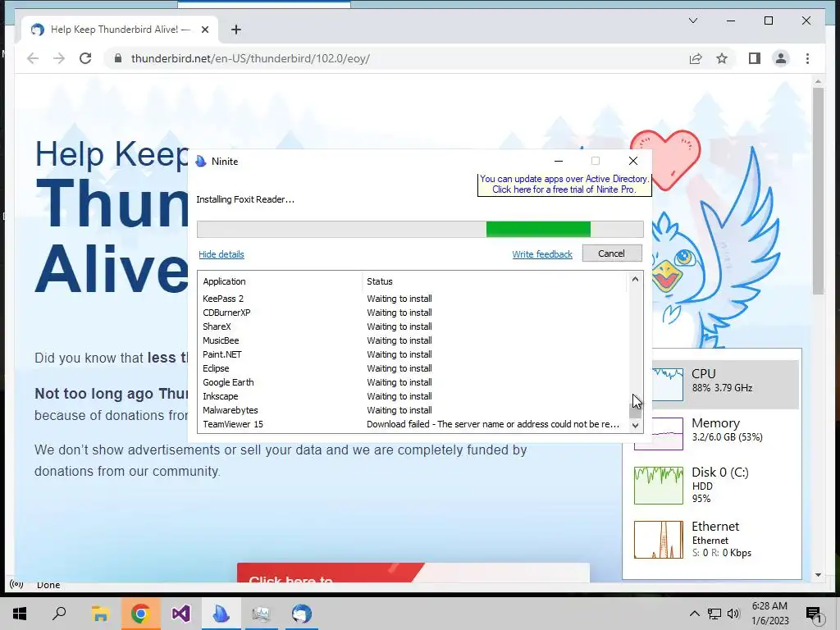Bookmark this page with the star icon
This screenshot has width=840, height=630.
coord(722,58)
